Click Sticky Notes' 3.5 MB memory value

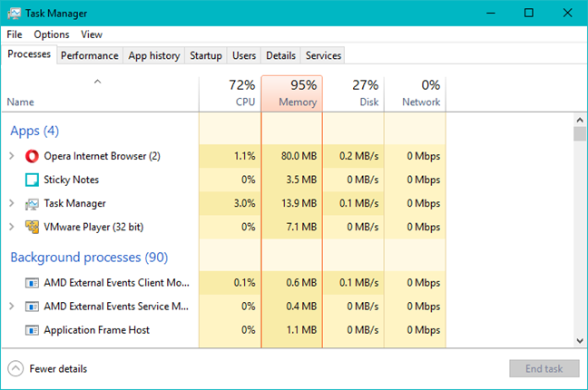[x=301, y=180]
